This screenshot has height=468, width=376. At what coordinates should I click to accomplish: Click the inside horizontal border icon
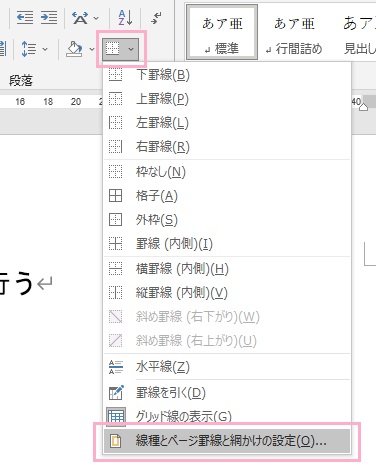115,269
